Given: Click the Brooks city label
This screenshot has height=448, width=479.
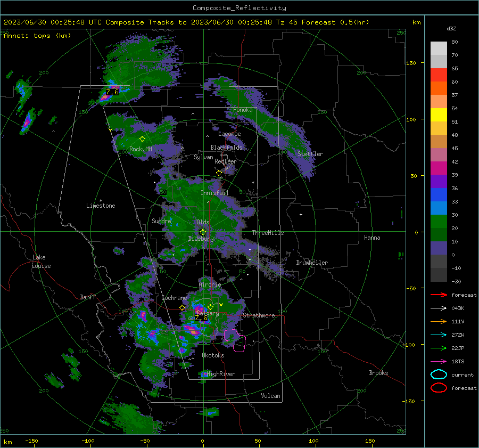Looking at the screenshot, I should click(378, 373).
